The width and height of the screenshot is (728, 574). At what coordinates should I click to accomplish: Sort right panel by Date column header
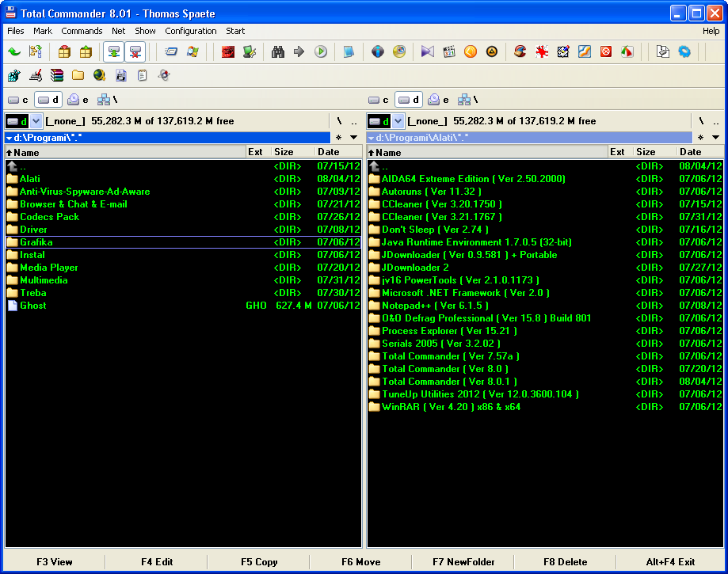(x=699, y=152)
